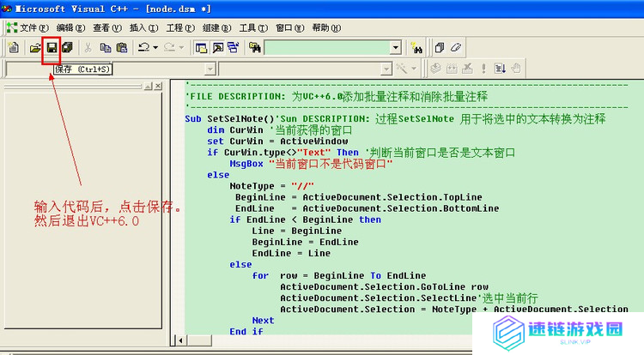This screenshot has height=355, width=644.
Task: Click the Find in Files binoculars icon
Action: [x=255, y=48]
